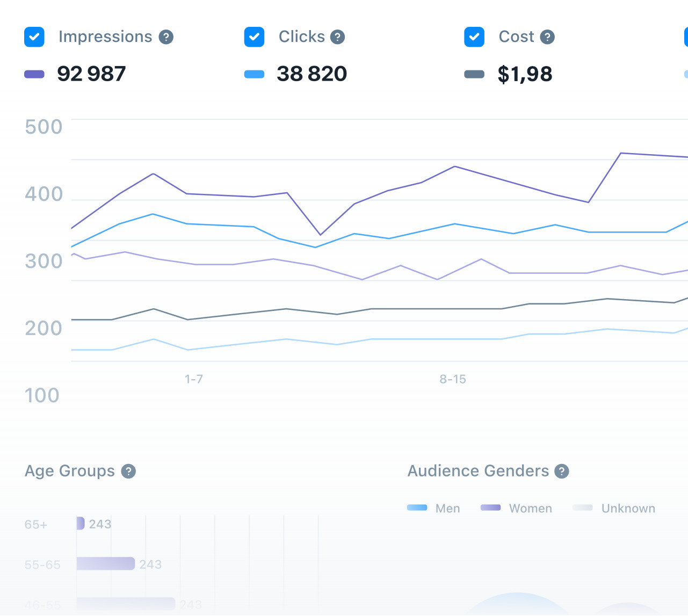Click the Clicks question mark icon

click(337, 37)
